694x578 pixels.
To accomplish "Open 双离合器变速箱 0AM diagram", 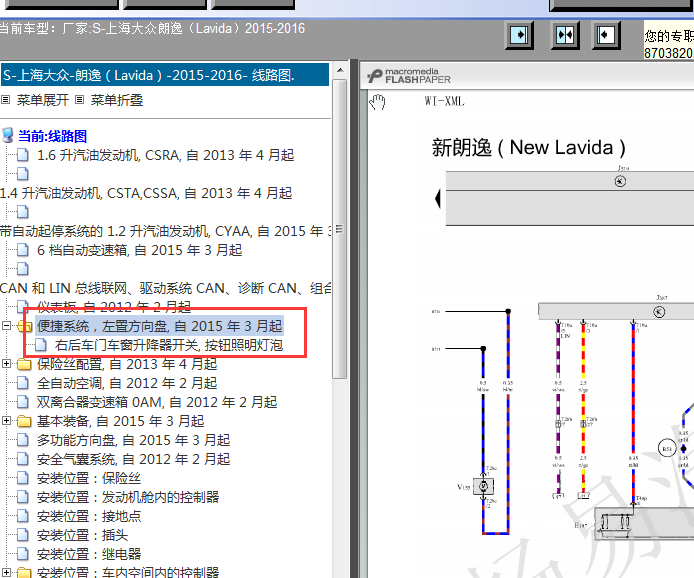I will (x=157, y=402).
